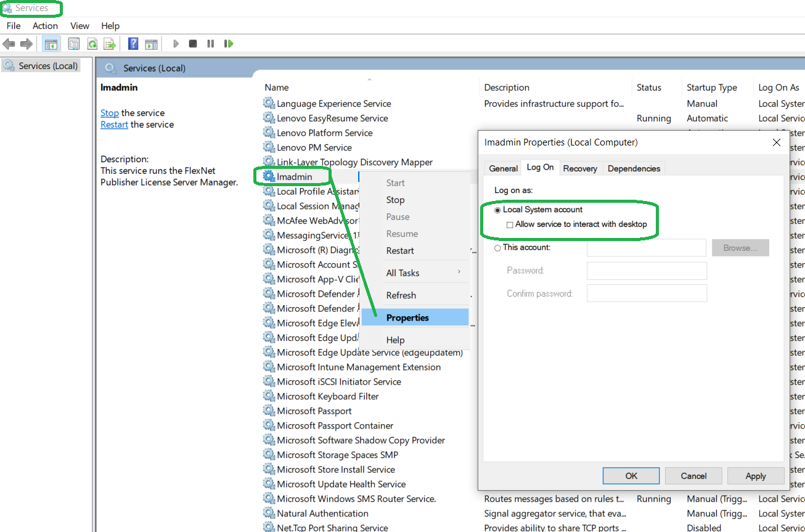Click OK in lmadmin Properties dialog

click(x=631, y=476)
